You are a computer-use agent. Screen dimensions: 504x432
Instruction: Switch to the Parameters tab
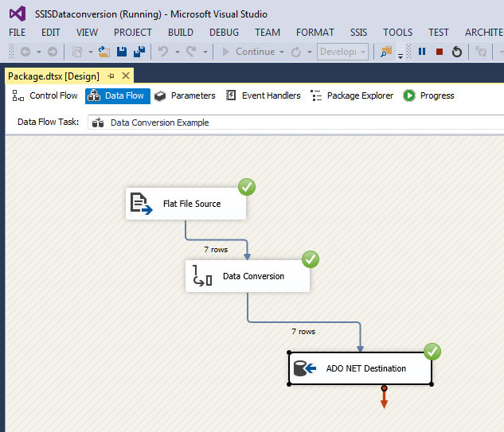(185, 95)
